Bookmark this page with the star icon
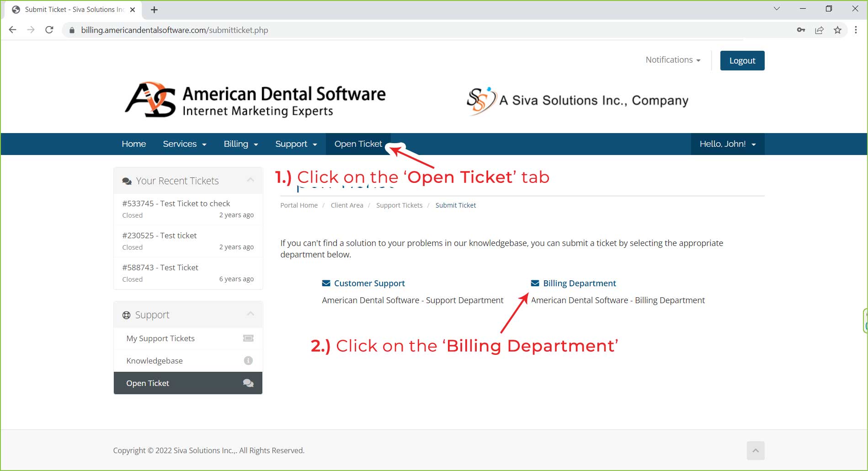 point(838,30)
